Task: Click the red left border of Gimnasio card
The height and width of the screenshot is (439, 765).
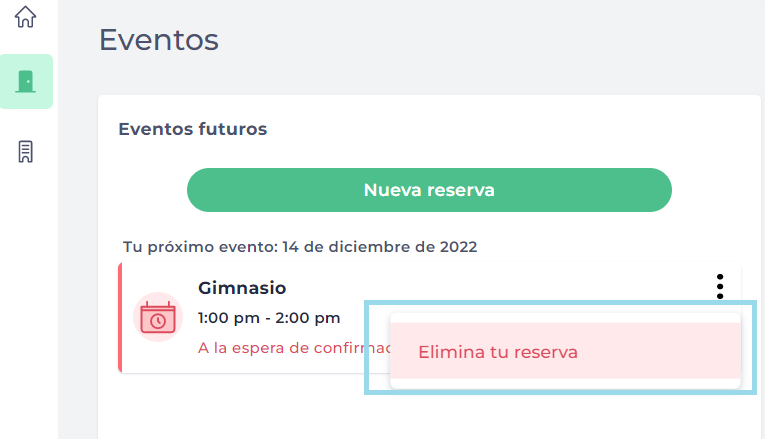Action: pyautogui.click(x=120, y=317)
